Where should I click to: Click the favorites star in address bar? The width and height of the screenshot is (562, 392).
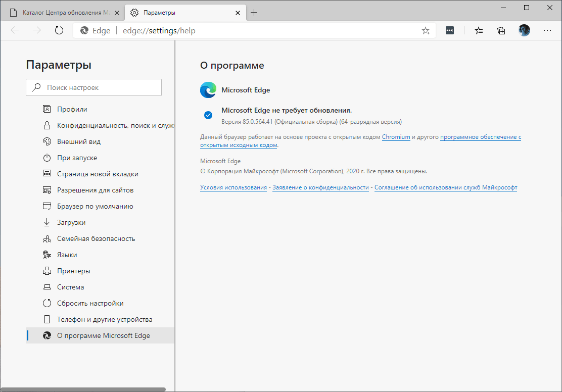[x=426, y=30]
